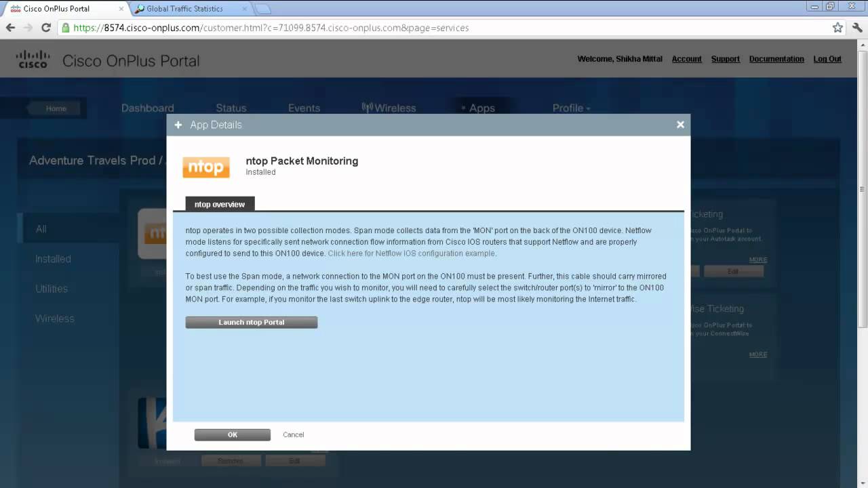Viewport: 868px width, 488px height.
Task: Cancel the App Details dialog
Action: pos(294,435)
